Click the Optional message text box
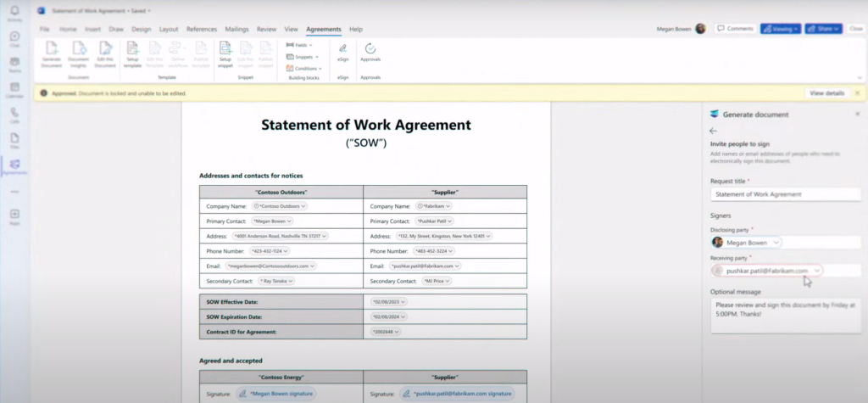Screen dimensions: 868x403 click(786, 316)
